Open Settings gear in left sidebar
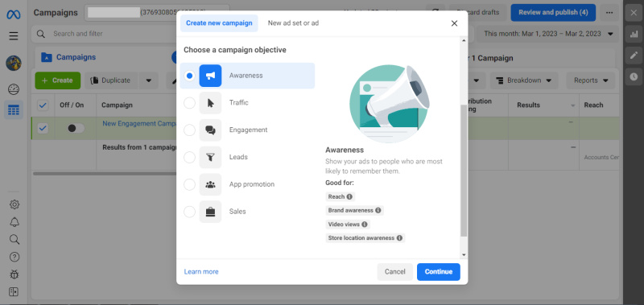The width and height of the screenshot is (644, 305). pos(14,204)
